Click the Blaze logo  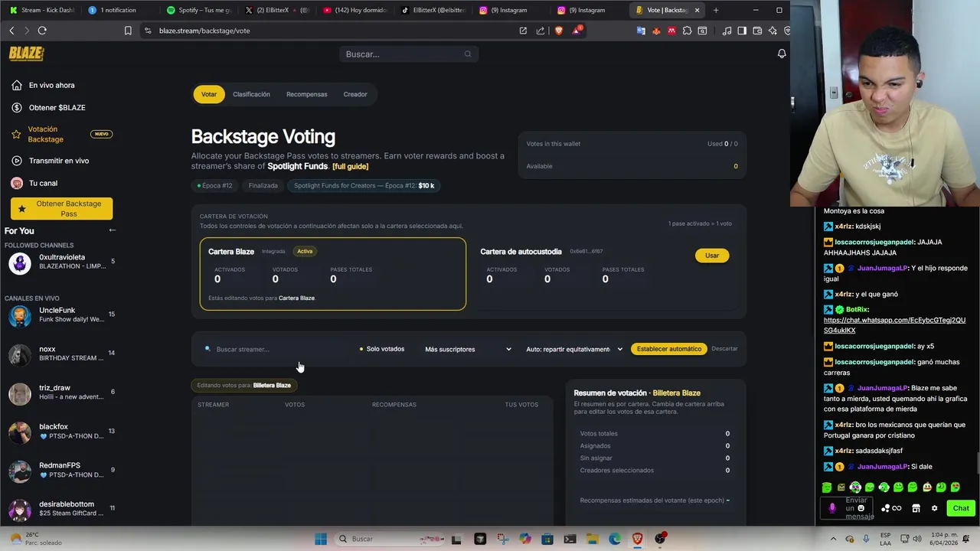[x=26, y=54]
